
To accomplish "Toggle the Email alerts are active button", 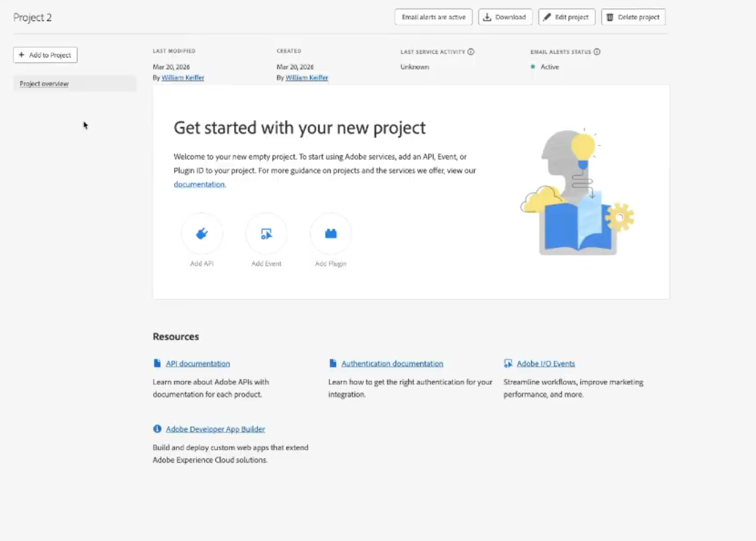I will (434, 17).
